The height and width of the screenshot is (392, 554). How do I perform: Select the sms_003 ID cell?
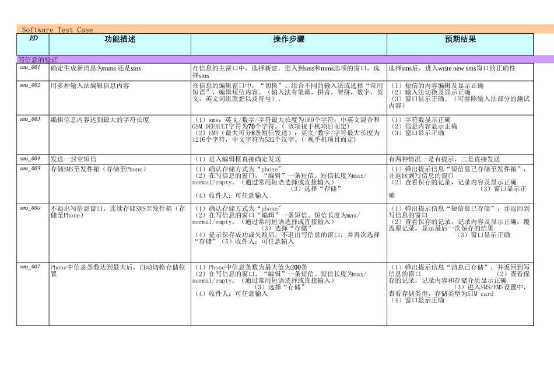pos(30,119)
